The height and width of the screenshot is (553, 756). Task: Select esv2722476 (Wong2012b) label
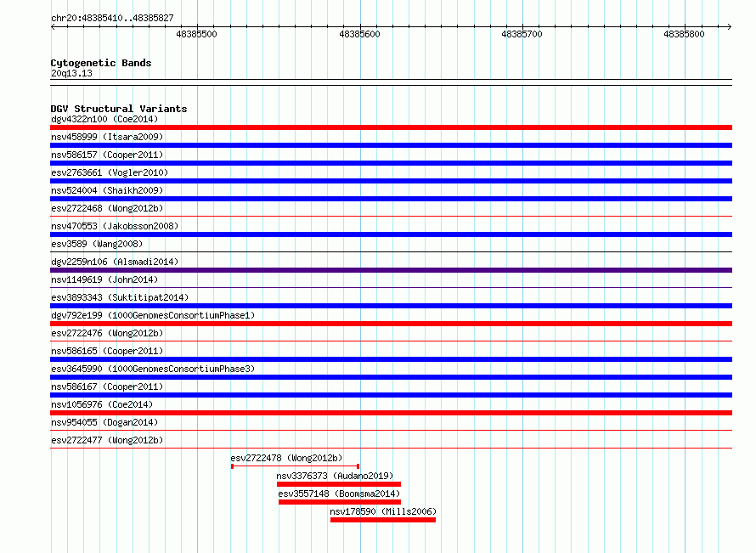[107, 333]
